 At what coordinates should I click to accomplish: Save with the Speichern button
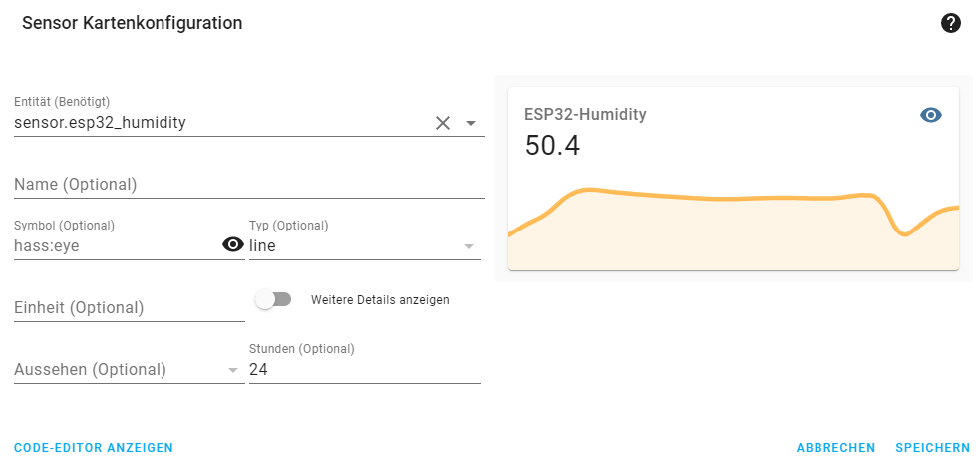(932, 448)
